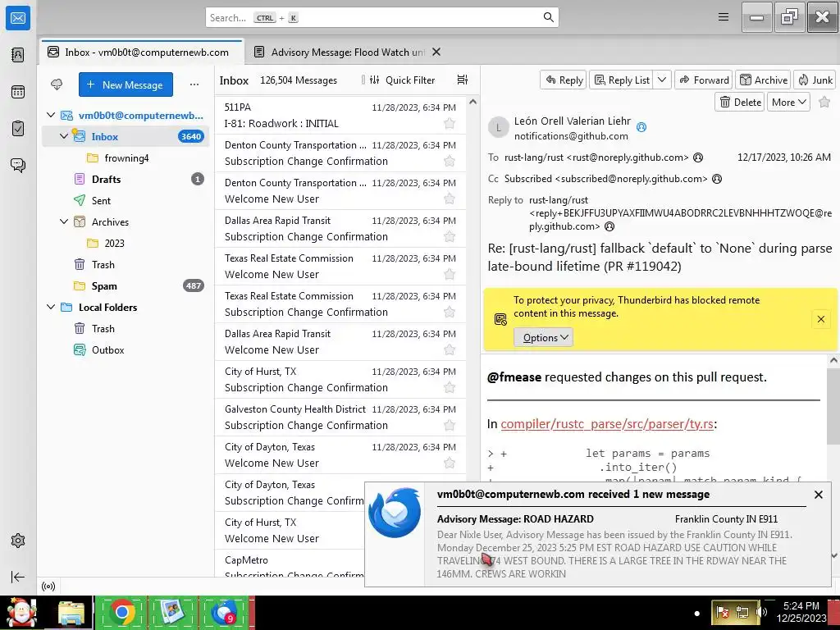Open the Thunderbird hamburger app menu
840x630 pixels.
tap(724, 17)
